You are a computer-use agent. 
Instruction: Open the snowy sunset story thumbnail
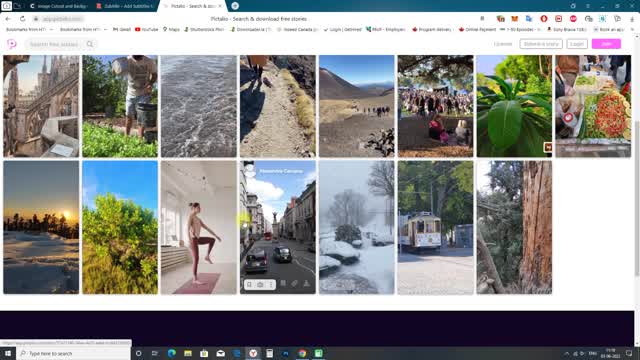[x=41, y=227]
